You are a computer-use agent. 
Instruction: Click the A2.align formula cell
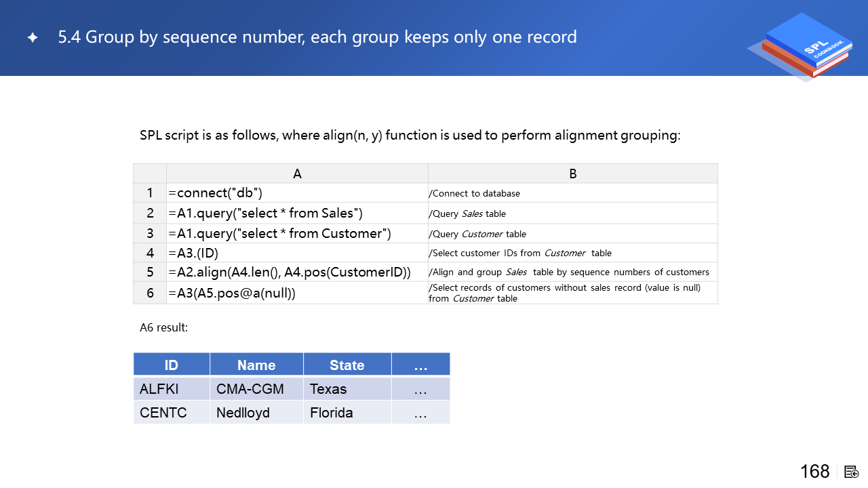(x=297, y=272)
